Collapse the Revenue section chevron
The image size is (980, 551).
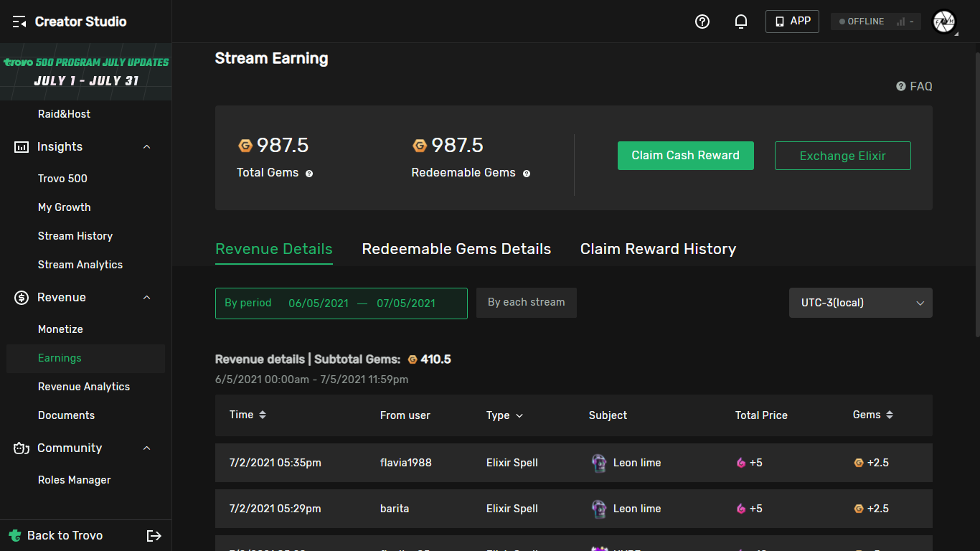click(146, 297)
